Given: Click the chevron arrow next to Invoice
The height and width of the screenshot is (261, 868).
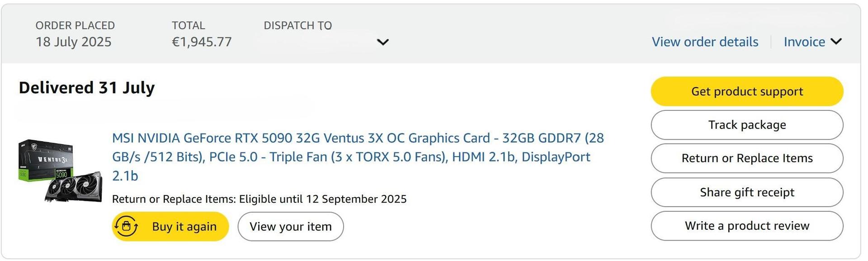Looking at the screenshot, I should pyautogui.click(x=836, y=42).
